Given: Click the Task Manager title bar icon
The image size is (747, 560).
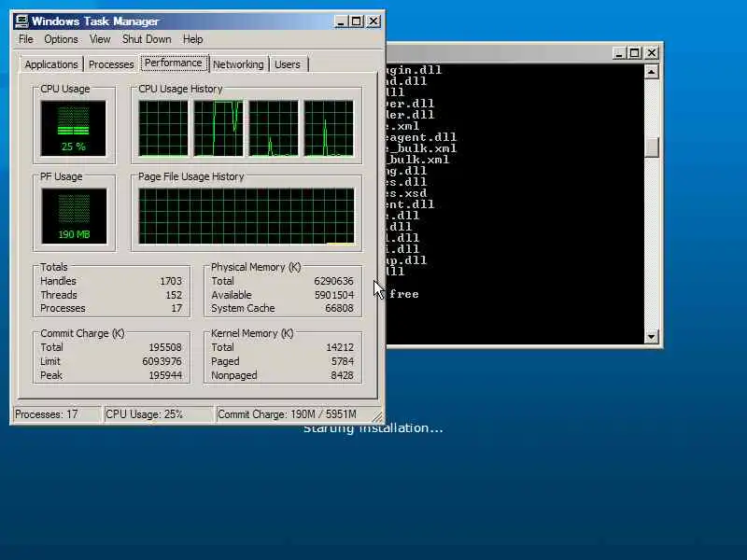Looking at the screenshot, I should (21, 21).
